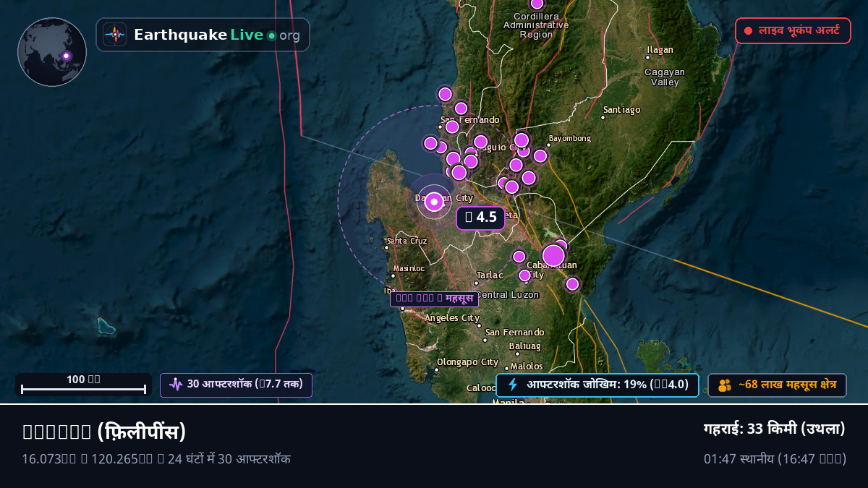Click the Angeles City map label
868x488 pixels.
click(x=452, y=318)
